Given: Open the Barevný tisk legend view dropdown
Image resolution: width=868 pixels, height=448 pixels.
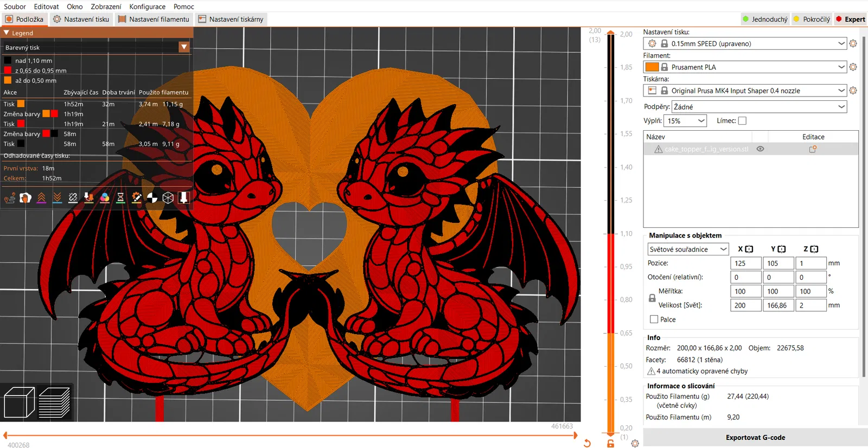Looking at the screenshot, I should coord(96,47).
